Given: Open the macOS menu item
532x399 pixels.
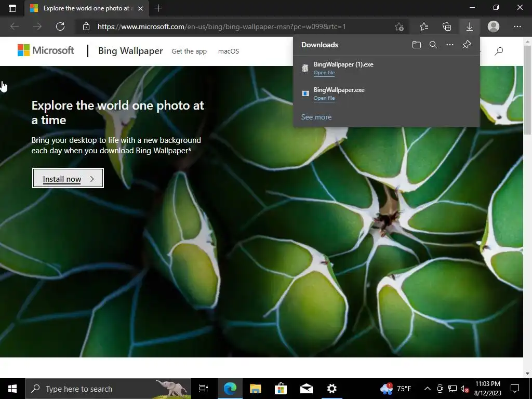Looking at the screenshot, I should pos(229,51).
